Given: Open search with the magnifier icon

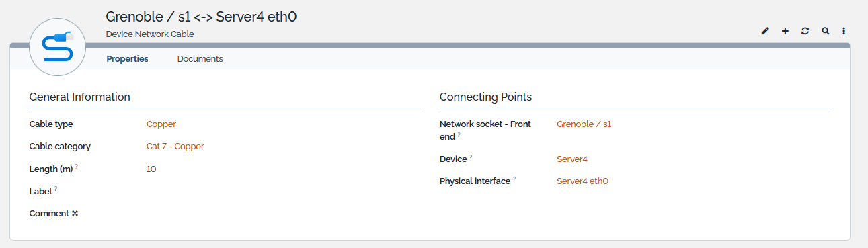Looking at the screenshot, I should [x=825, y=31].
